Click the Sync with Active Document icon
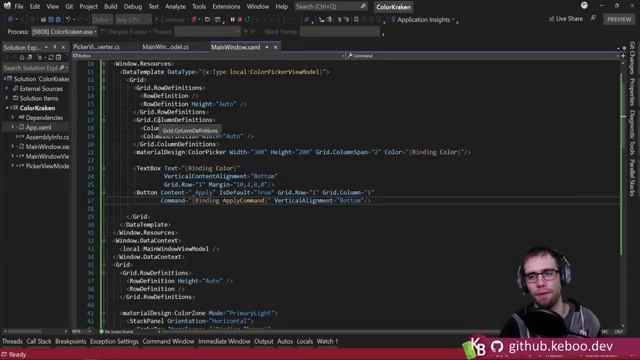The image size is (640, 360). tap(51, 58)
